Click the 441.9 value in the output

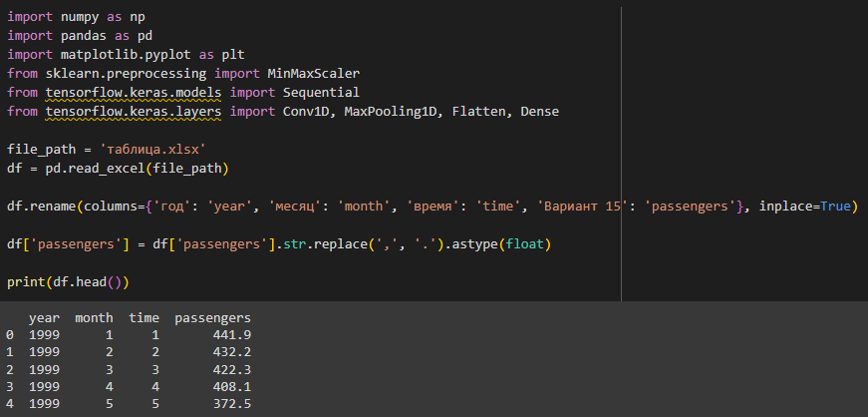[232, 335]
